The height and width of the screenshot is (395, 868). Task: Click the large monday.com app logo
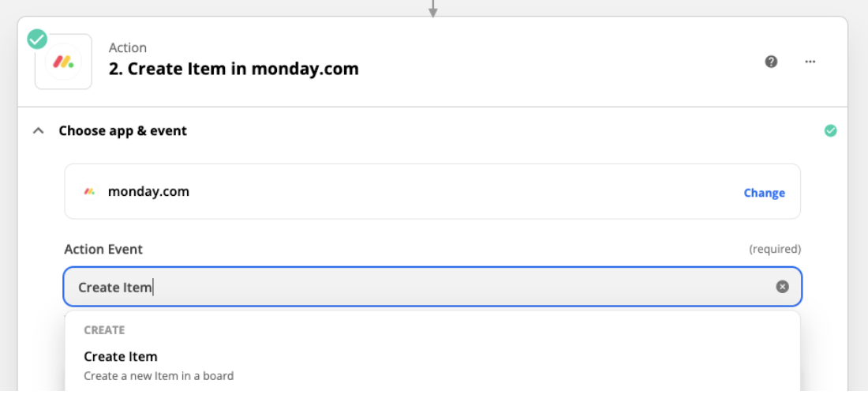[x=64, y=62]
